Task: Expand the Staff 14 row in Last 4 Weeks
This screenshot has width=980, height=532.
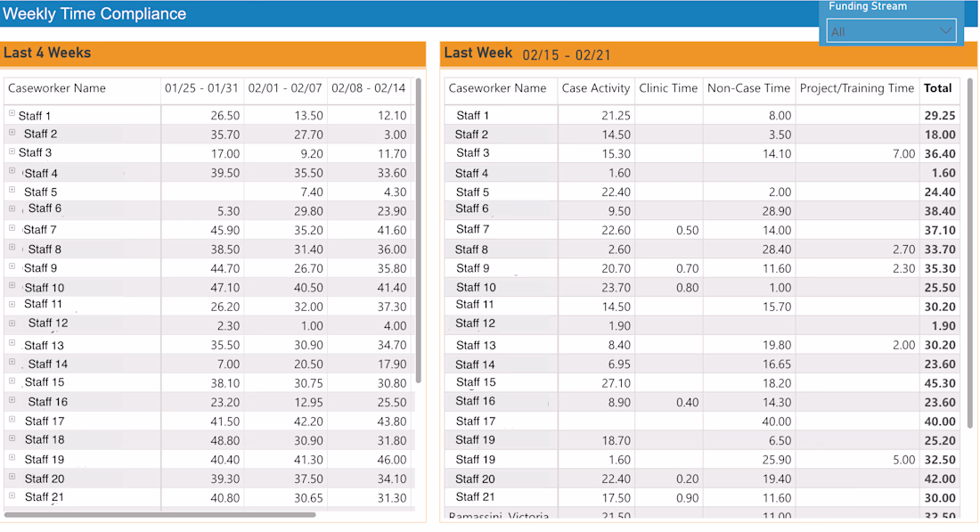Action: click(12, 362)
